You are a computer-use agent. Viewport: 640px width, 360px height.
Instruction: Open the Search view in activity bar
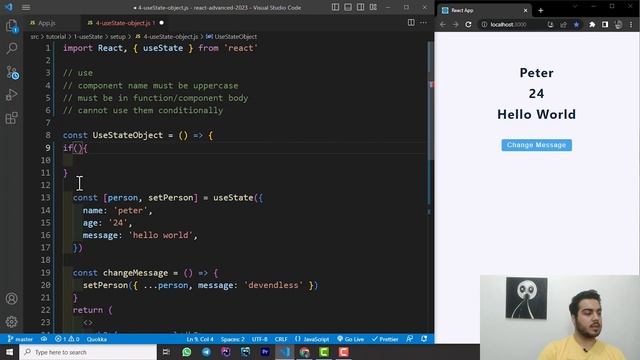coord(11,49)
